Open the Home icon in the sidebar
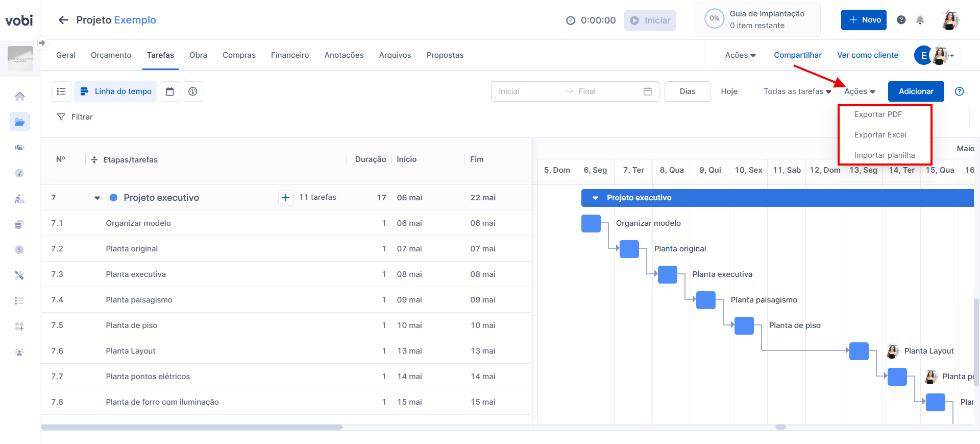This screenshot has height=444, width=980. 19,97
